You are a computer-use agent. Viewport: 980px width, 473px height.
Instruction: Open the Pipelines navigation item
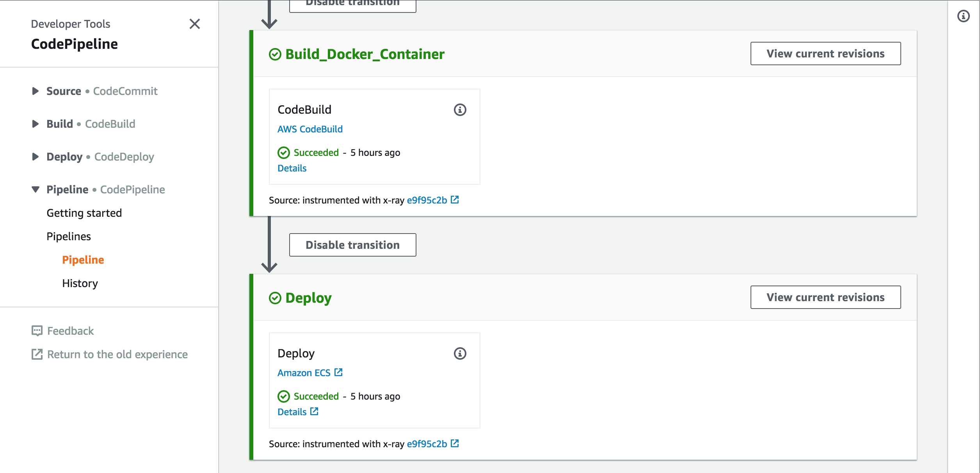tap(69, 236)
